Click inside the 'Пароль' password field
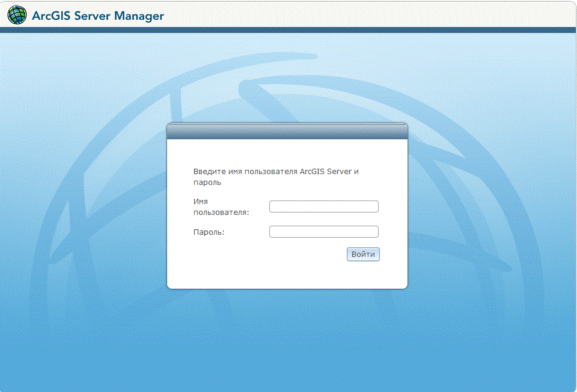The height and width of the screenshot is (392, 577). (x=323, y=231)
